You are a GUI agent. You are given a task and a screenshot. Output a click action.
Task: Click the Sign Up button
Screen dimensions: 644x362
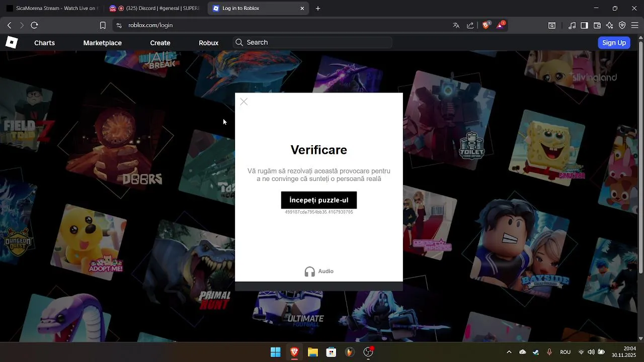tap(614, 43)
